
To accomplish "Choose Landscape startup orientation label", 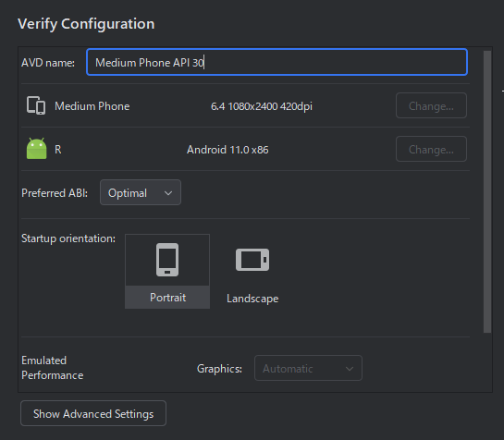I will (x=252, y=299).
